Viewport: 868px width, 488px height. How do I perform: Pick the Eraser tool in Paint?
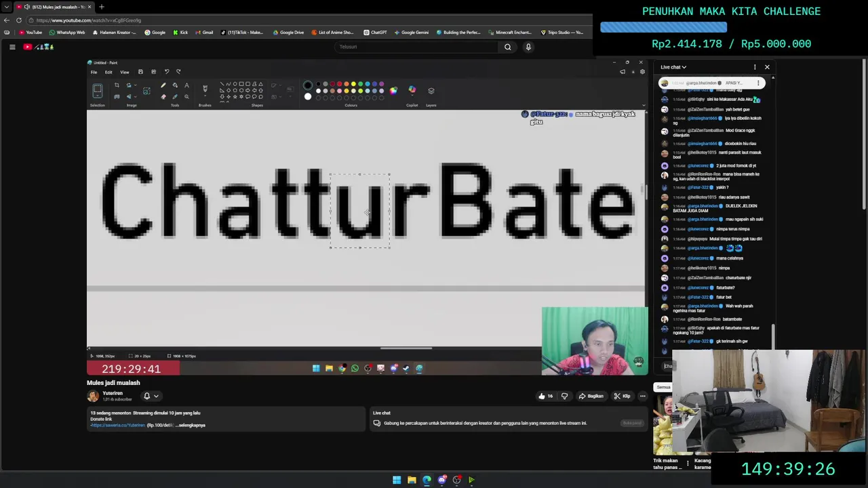tap(163, 97)
